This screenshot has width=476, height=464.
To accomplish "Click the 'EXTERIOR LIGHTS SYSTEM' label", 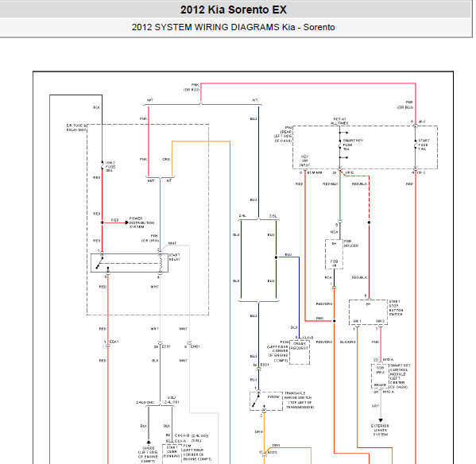I will 380,430.
